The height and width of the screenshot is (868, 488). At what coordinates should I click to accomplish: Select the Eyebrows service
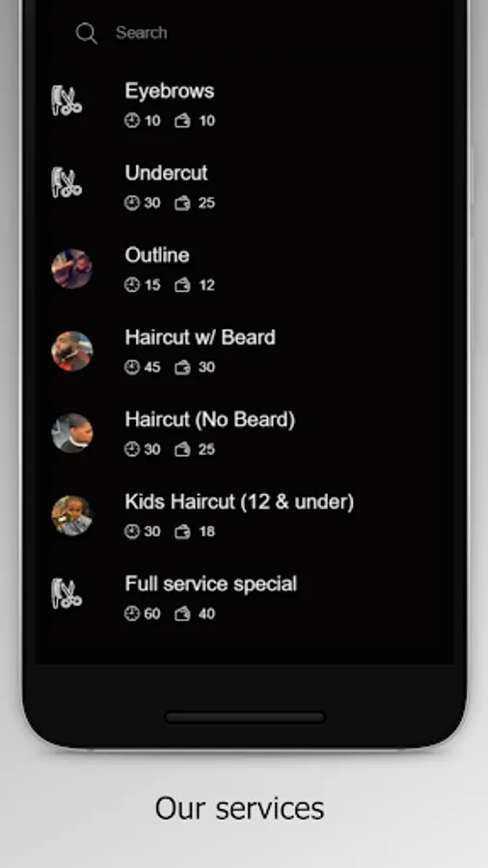click(245, 103)
